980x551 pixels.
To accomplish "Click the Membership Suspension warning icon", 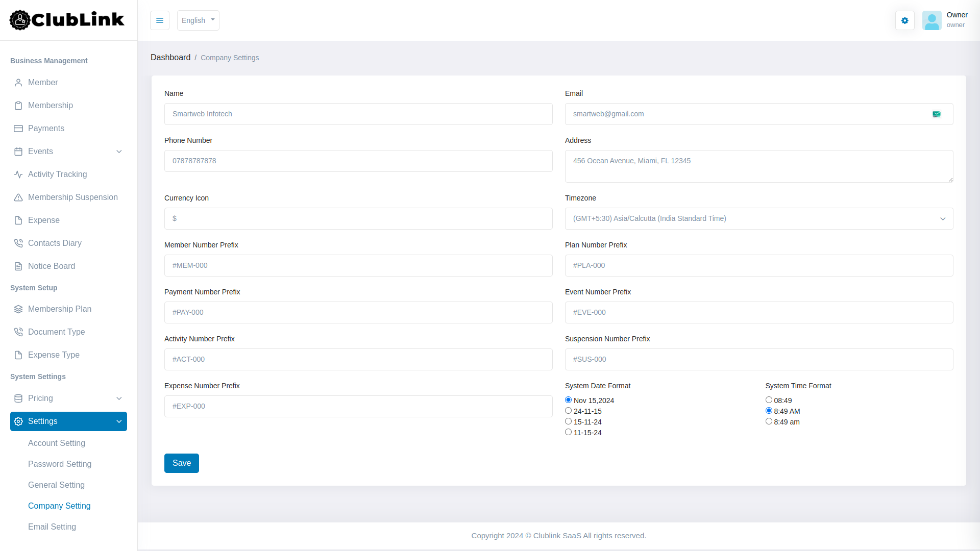I will 18,197.
